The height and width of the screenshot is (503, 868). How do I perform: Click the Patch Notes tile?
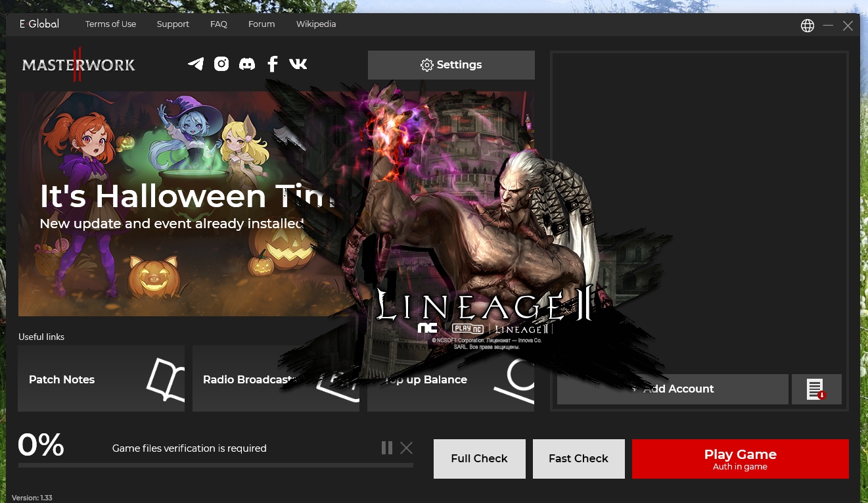pos(101,379)
